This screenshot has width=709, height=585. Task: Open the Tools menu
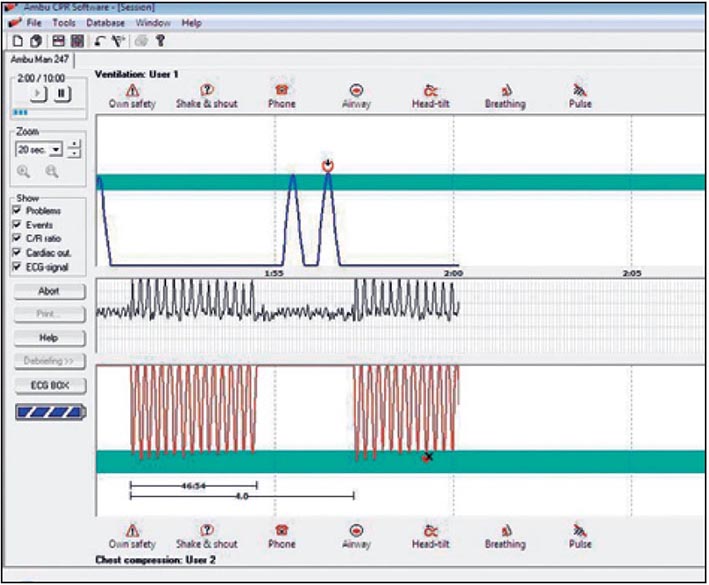tap(64, 23)
